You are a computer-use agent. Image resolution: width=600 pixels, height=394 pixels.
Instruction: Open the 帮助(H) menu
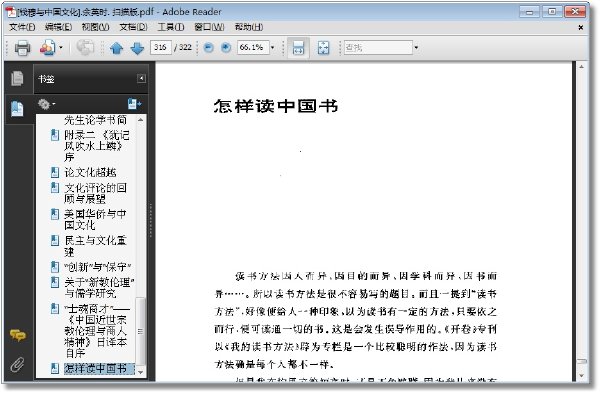pyautogui.click(x=249, y=27)
